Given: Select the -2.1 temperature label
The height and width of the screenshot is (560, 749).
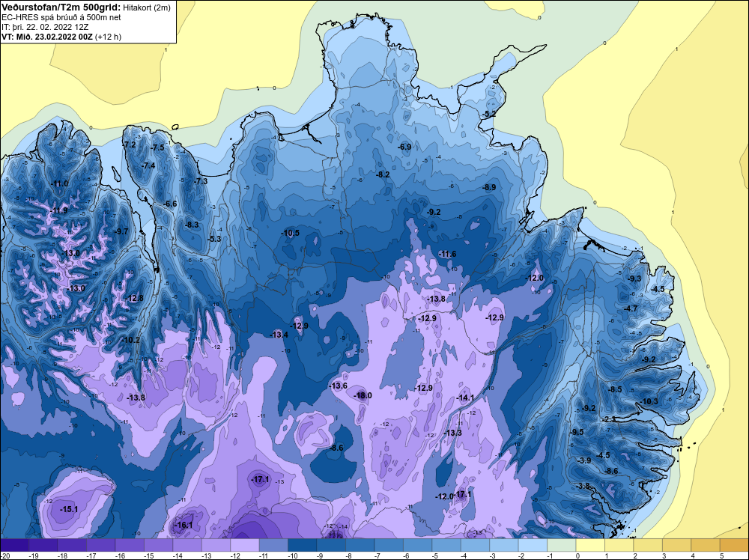Looking at the screenshot, I should 608,419.
